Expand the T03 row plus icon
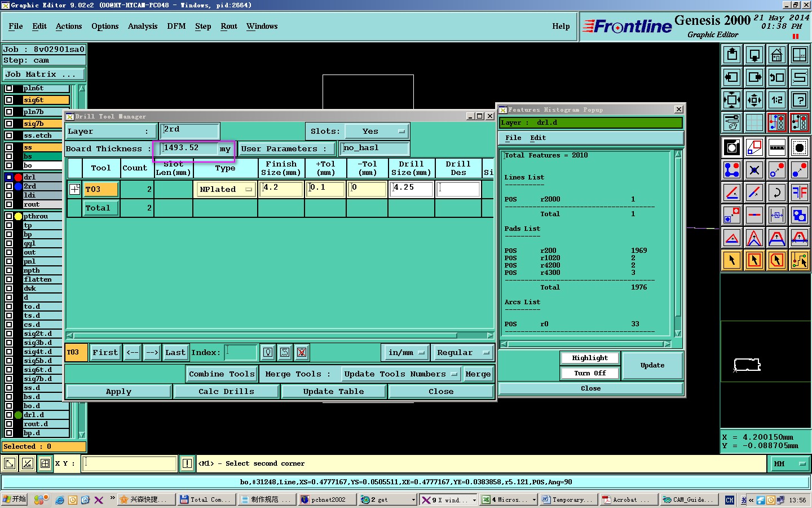Screen dimensions: 812x508 (74, 189)
